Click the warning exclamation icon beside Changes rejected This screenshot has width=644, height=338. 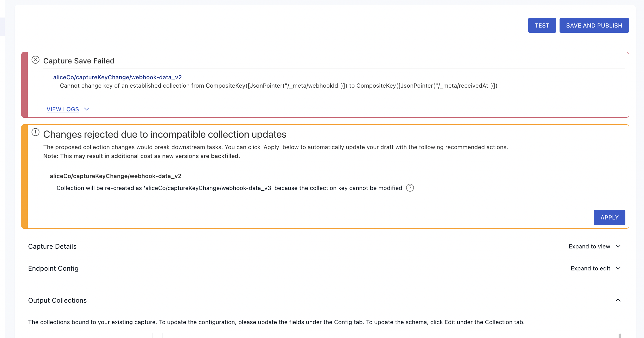coord(35,132)
